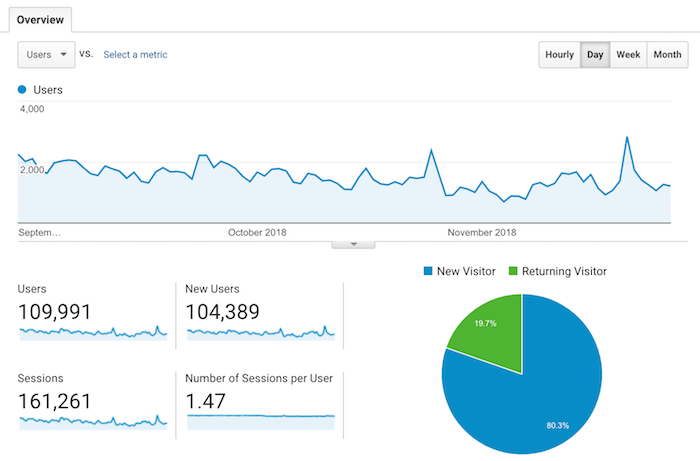The width and height of the screenshot is (700, 461).
Task: Switch chart granularity to Hourly
Action: (559, 54)
